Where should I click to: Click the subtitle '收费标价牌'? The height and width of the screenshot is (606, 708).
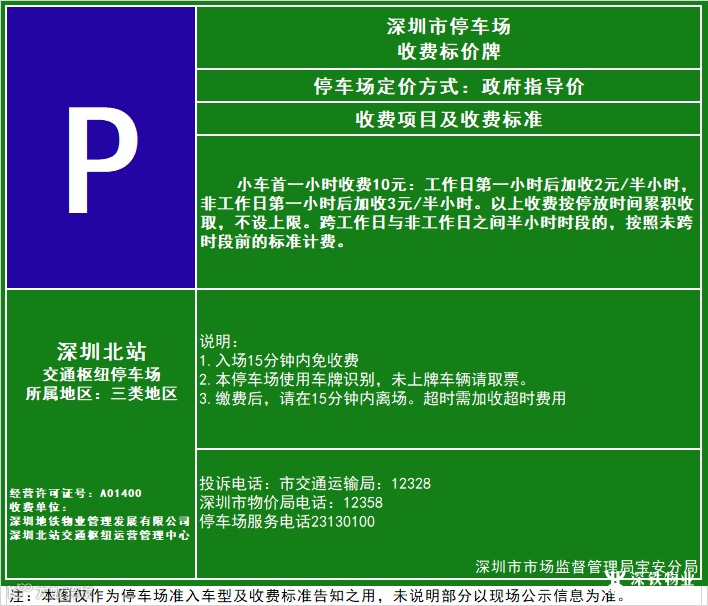pyautogui.click(x=448, y=51)
